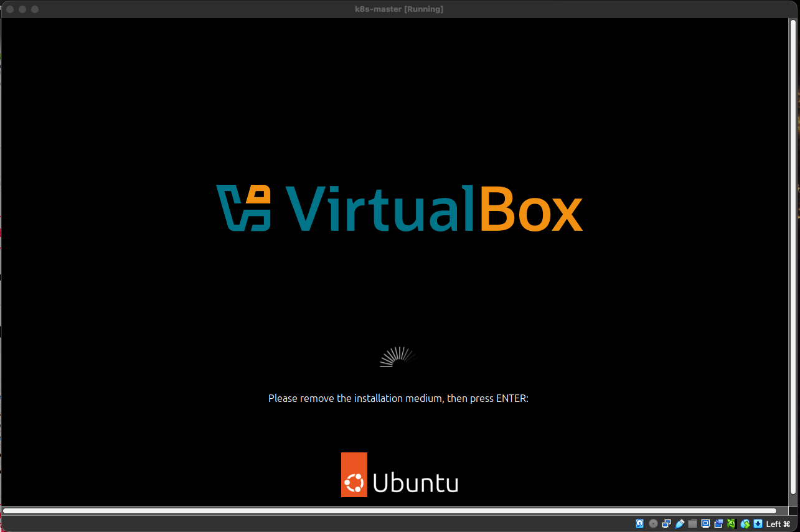The image size is (800, 532).
Task: Click the shared folders status icon
Action: [692, 524]
